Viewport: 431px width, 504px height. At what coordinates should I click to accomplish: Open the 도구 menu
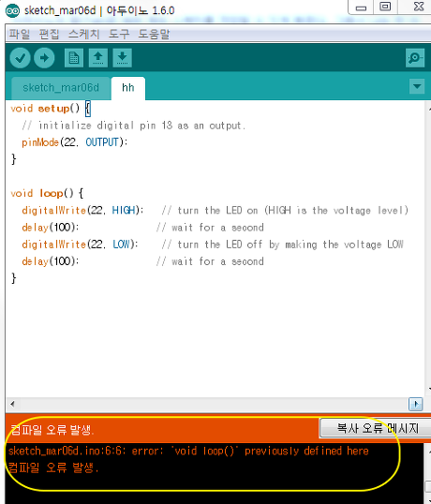coord(119,34)
